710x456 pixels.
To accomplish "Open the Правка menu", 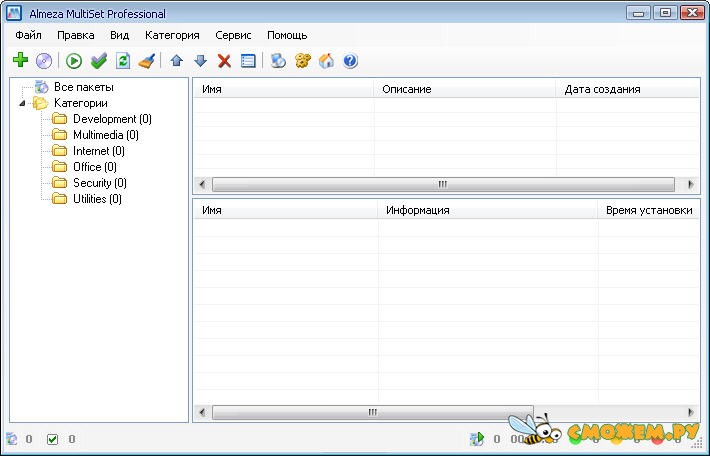I will [x=76, y=35].
